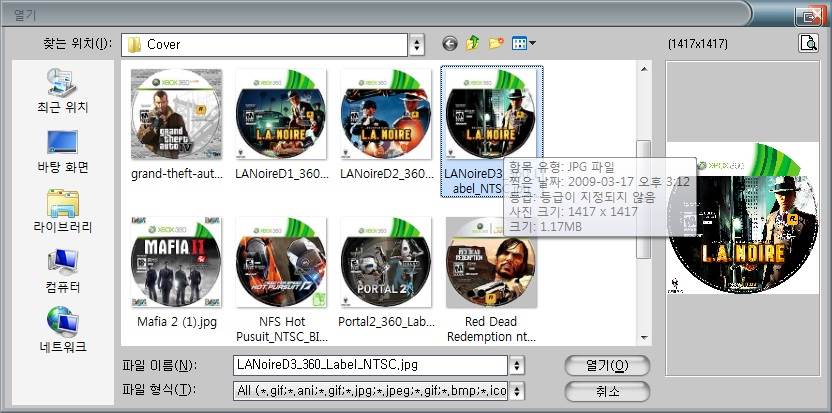Click the Portal2_360_Lab... filename label

386,322
